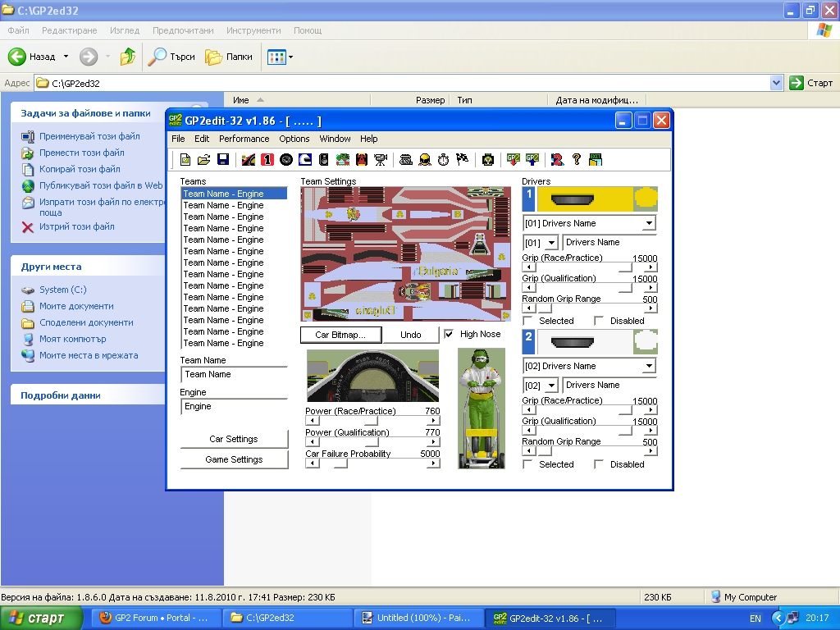Open the Performance menu

pos(244,139)
